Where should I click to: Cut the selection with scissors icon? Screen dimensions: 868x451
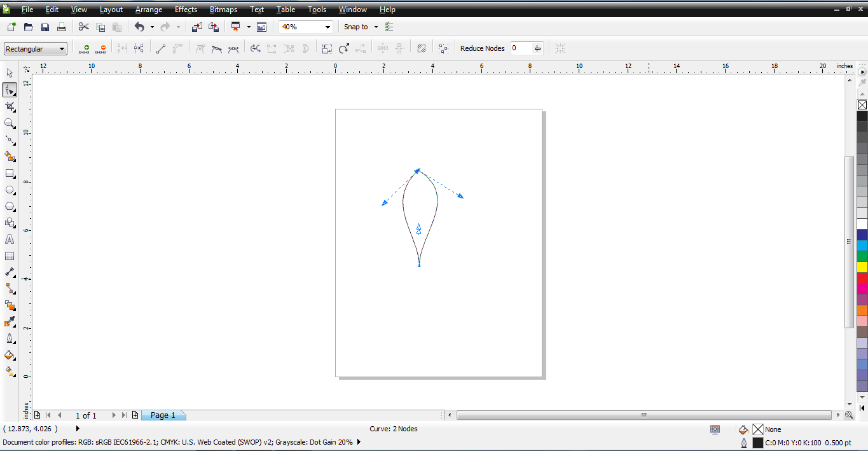point(83,27)
